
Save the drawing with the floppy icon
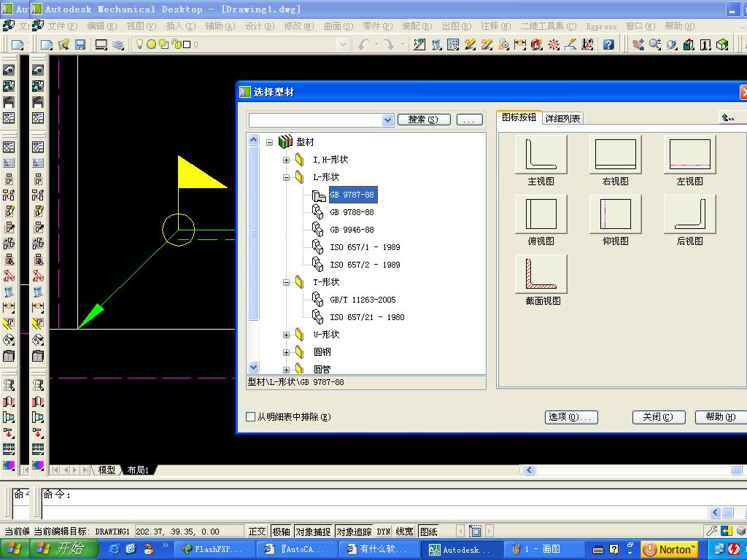click(80, 44)
